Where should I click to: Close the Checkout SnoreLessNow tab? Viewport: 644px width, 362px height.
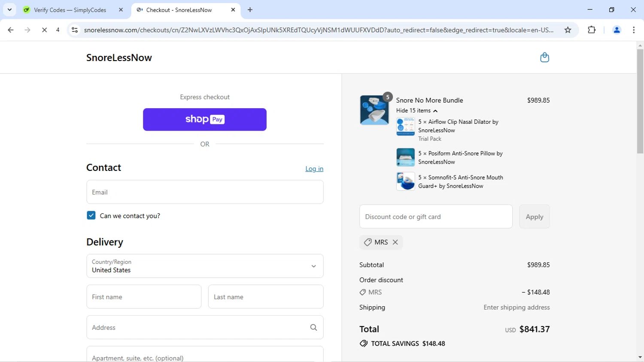point(233,10)
